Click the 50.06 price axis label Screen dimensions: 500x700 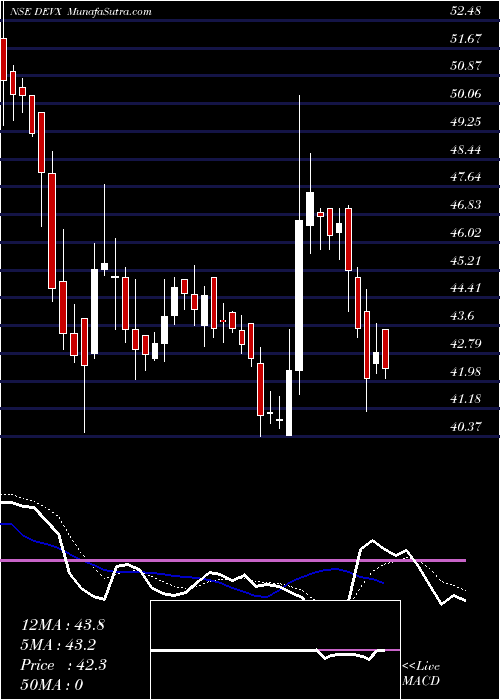pyautogui.click(x=466, y=94)
